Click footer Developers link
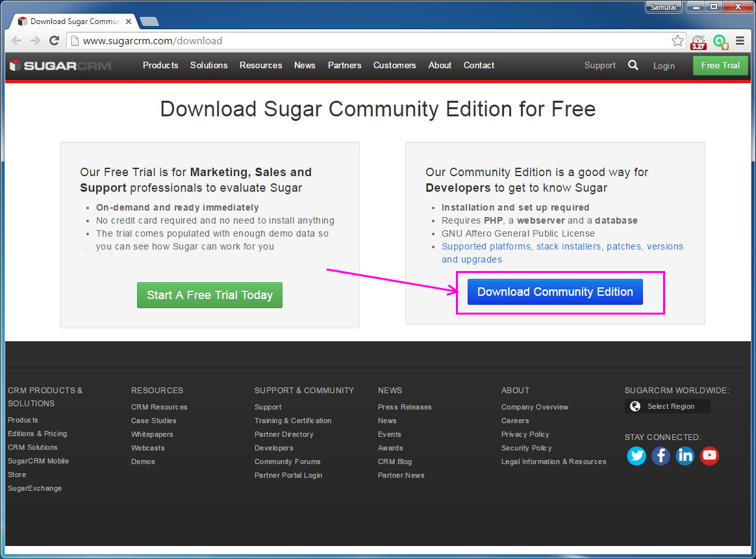 pyautogui.click(x=273, y=447)
